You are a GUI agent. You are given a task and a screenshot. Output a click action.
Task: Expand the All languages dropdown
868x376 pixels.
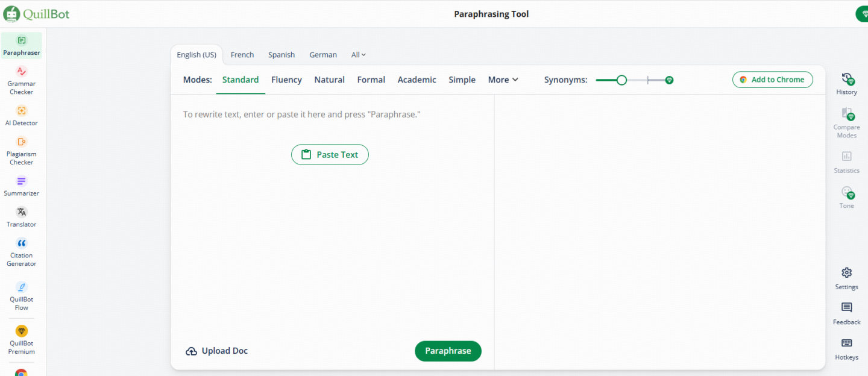(359, 55)
